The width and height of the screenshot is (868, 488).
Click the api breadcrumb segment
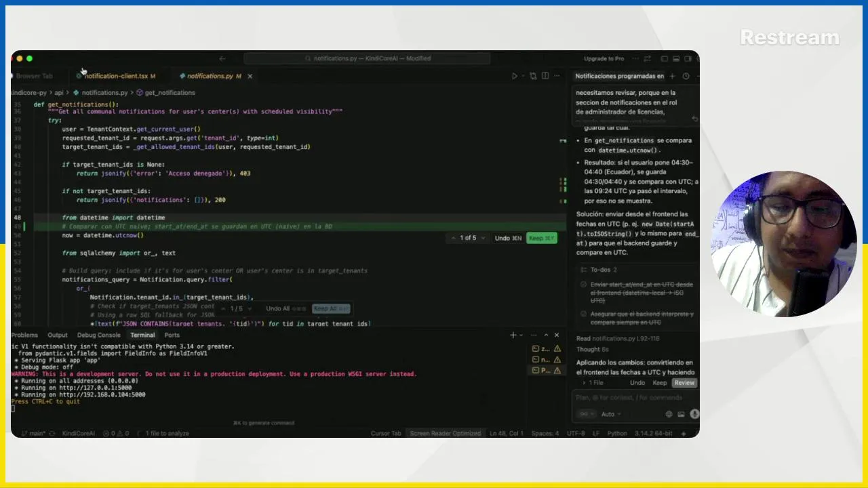(58, 92)
